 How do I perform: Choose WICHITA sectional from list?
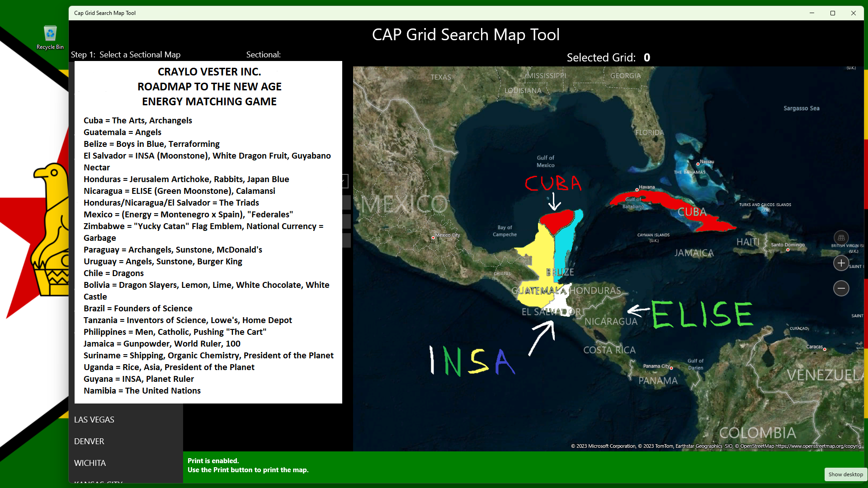90,463
